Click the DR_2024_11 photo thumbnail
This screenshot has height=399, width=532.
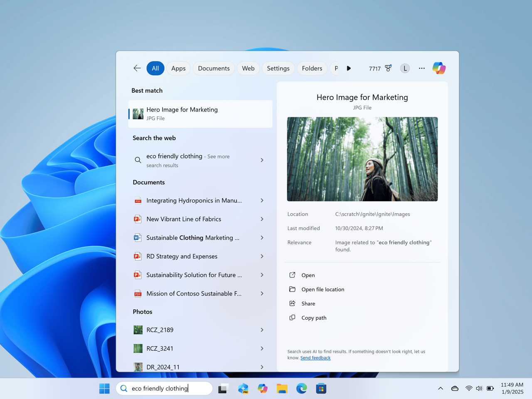138,367
